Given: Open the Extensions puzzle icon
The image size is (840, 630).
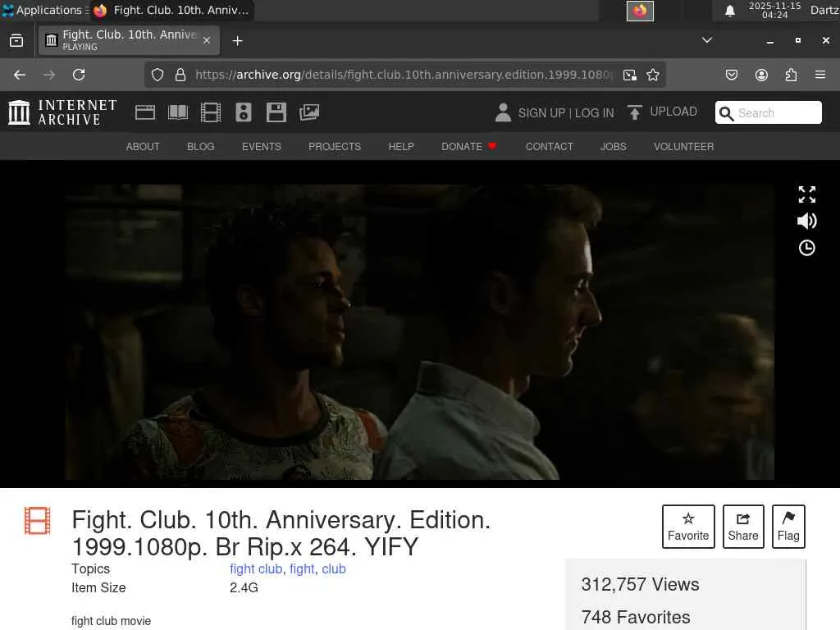Looking at the screenshot, I should [791, 75].
